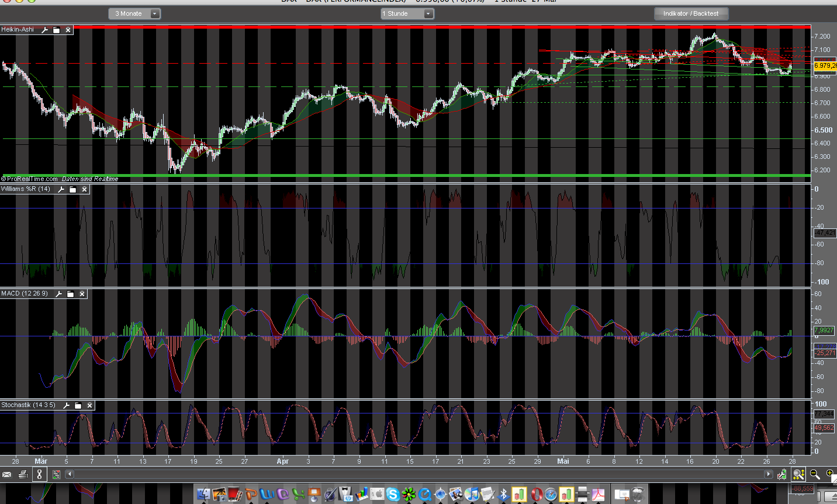Open PowerPoint from the Dock
This screenshot has height=504, width=837.
pyautogui.click(x=251, y=495)
